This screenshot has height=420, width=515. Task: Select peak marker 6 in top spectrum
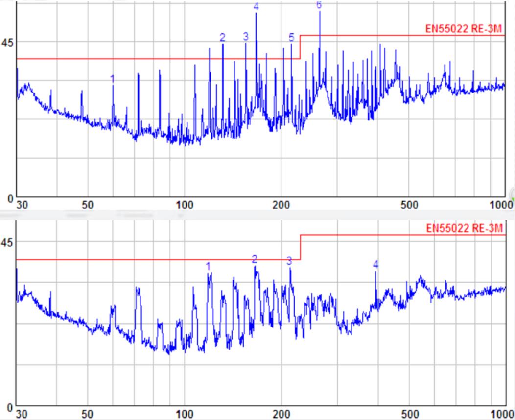pyautogui.click(x=319, y=5)
